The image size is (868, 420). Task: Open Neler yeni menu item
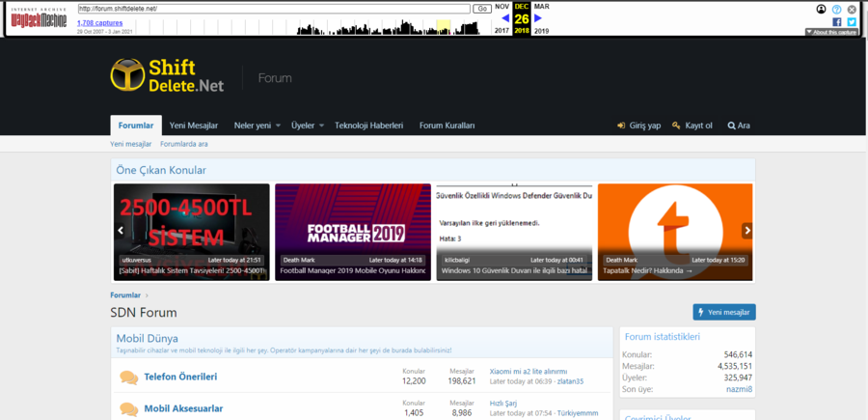point(253,126)
